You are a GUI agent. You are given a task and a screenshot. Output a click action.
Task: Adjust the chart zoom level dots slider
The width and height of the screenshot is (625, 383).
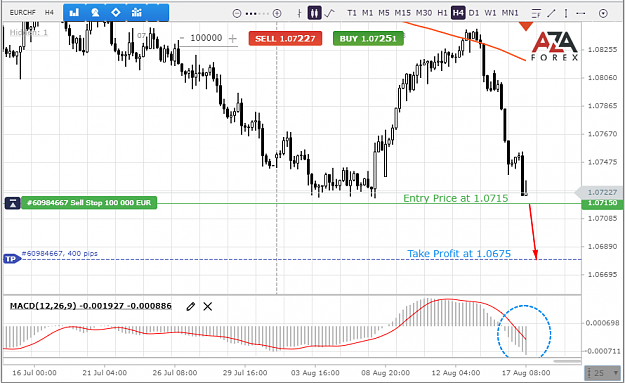coord(257,14)
